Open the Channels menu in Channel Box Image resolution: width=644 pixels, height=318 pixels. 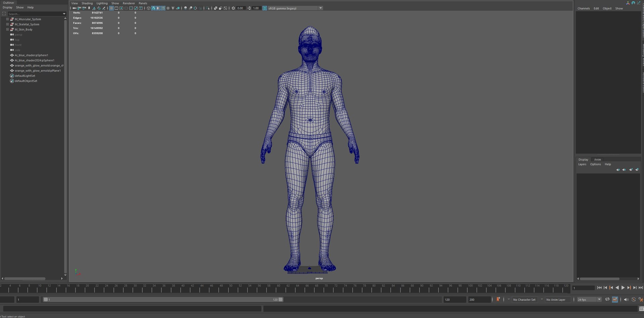pyautogui.click(x=584, y=8)
